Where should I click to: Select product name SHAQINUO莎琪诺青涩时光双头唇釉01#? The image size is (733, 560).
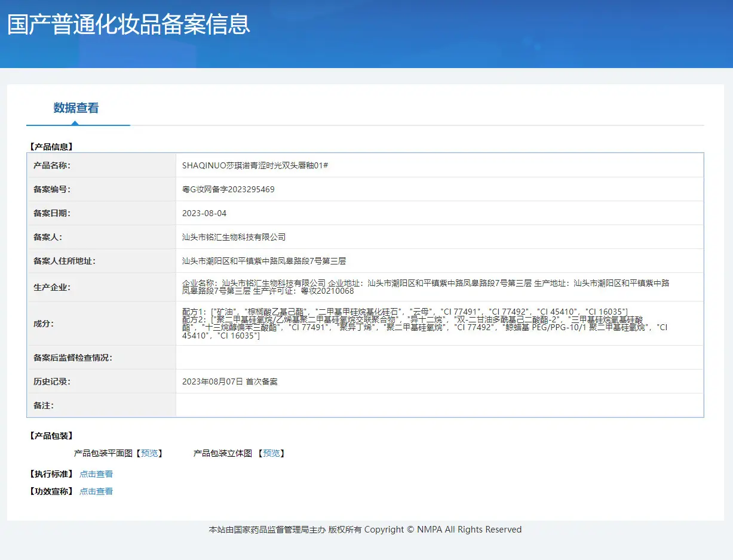pyautogui.click(x=255, y=165)
